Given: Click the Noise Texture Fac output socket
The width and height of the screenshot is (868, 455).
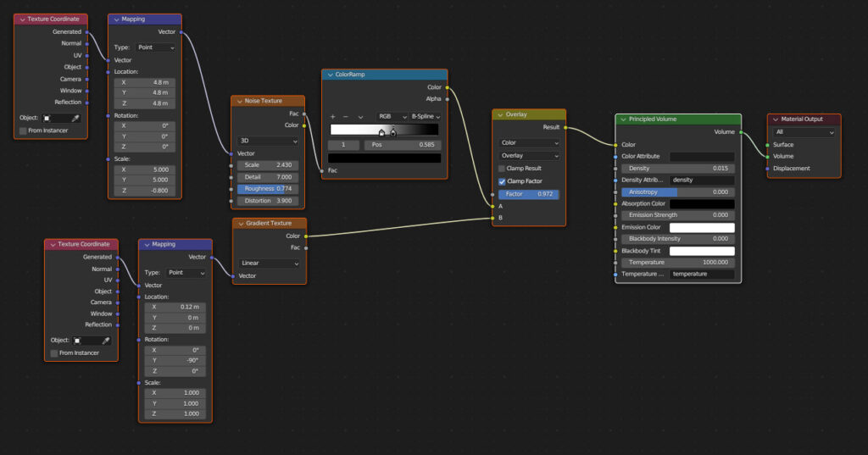Looking at the screenshot, I should [x=304, y=114].
